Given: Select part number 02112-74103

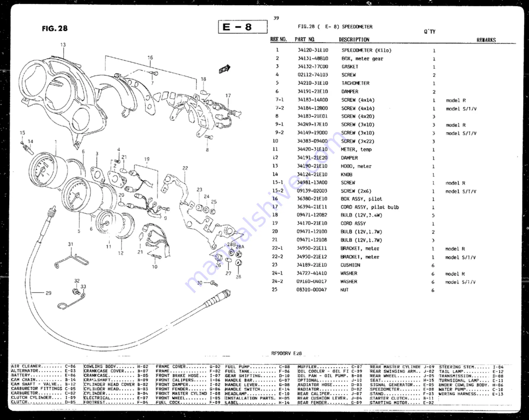Looking at the screenshot, I should [x=313, y=75].
